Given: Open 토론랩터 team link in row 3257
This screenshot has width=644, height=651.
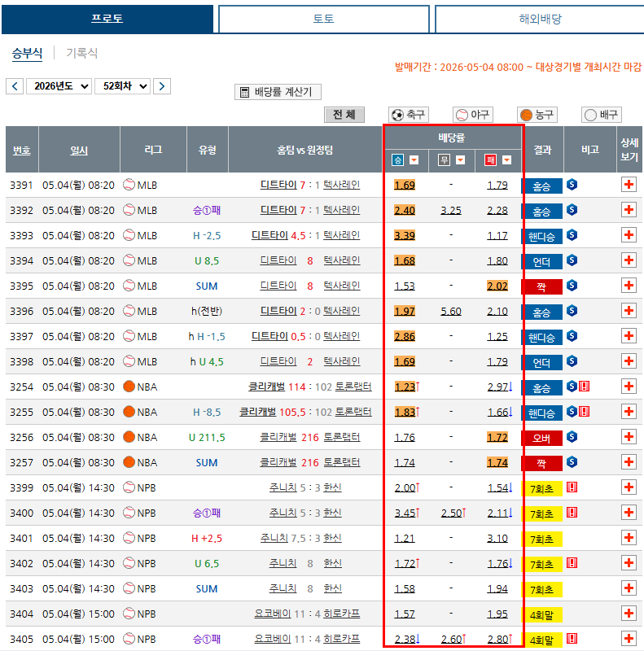Looking at the screenshot, I should pos(341,462).
